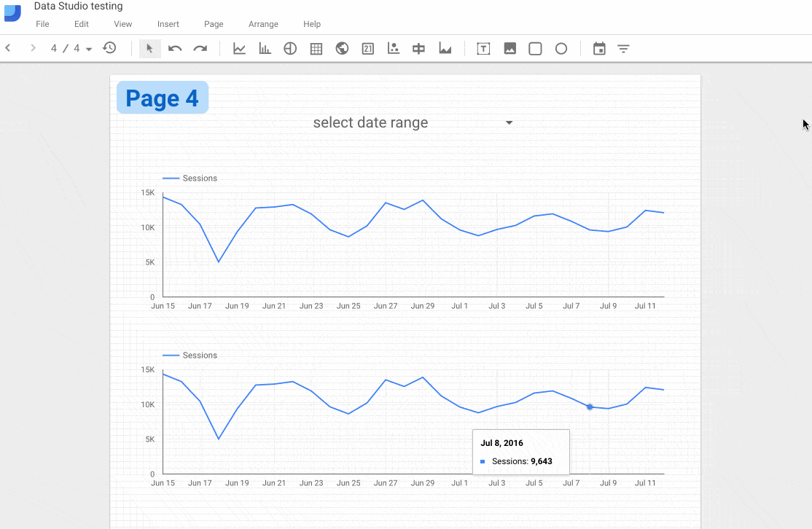Click the Page 4 title label
Screen dimensions: 812x529
click(x=162, y=98)
